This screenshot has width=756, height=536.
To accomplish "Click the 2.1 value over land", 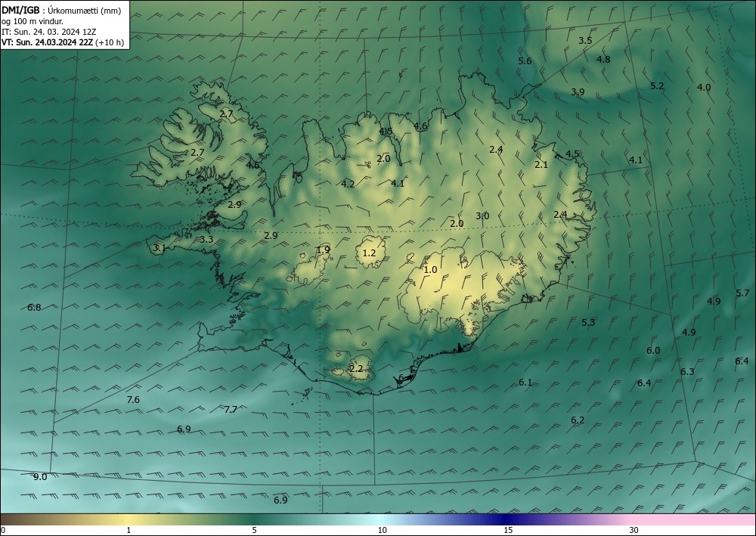I will 541,164.
